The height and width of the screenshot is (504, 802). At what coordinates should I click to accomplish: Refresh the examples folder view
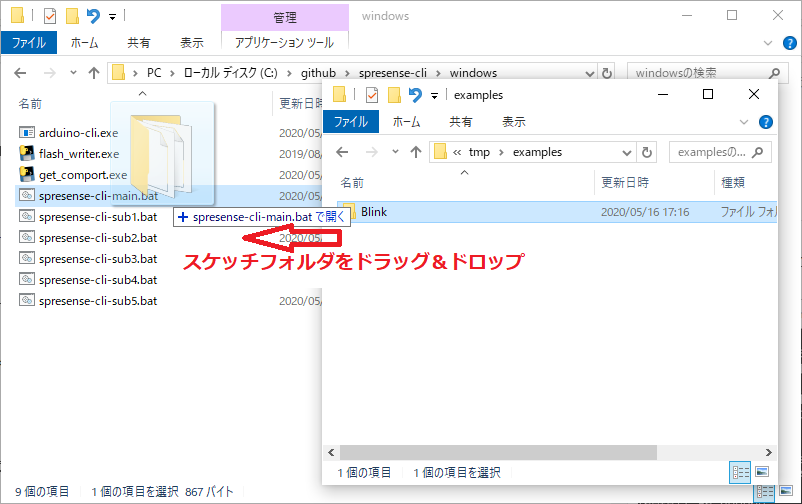point(647,152)
